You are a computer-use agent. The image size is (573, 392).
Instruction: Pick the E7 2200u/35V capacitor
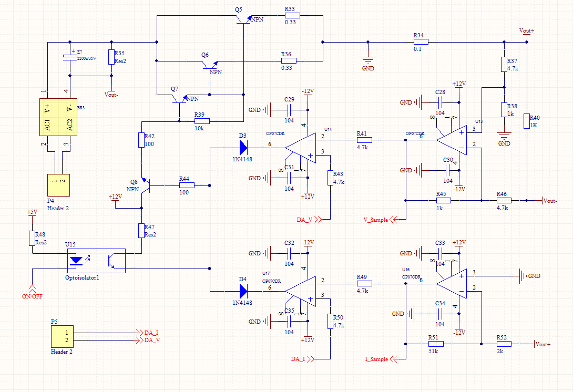click(69, 57)
